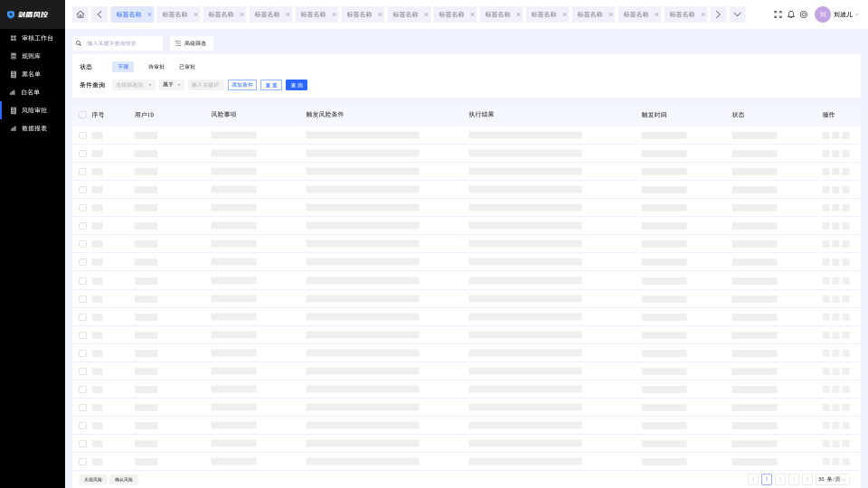Filter status by 已审批
The width and height of the screenshot is (868, 488).
187,66
